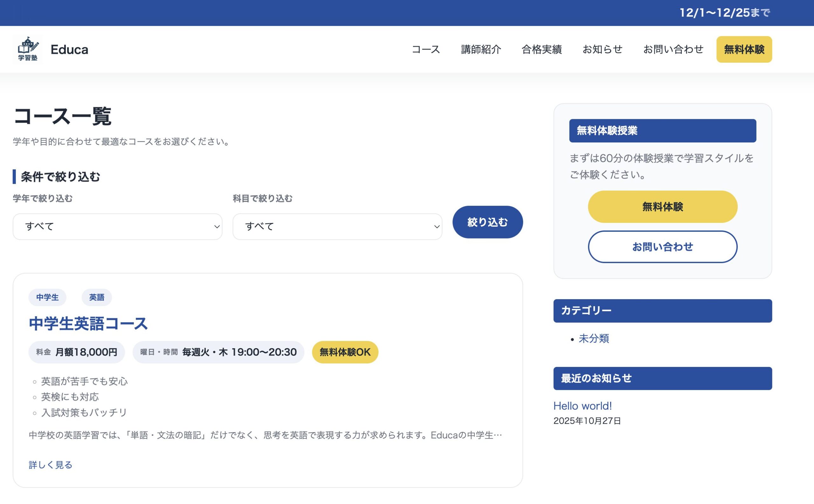
Task: Click お問い合わせ in the header navigation
Action: point(673,49)
